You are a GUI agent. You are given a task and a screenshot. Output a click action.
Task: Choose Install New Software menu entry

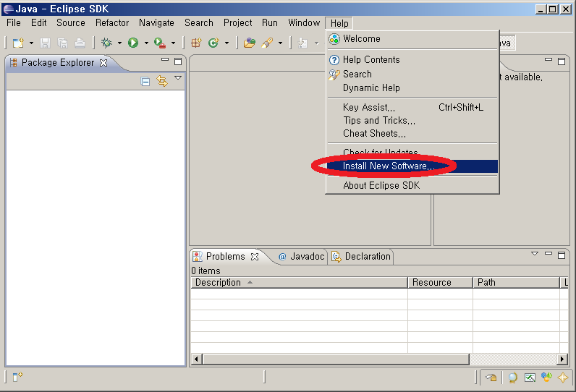pos(412,166)
